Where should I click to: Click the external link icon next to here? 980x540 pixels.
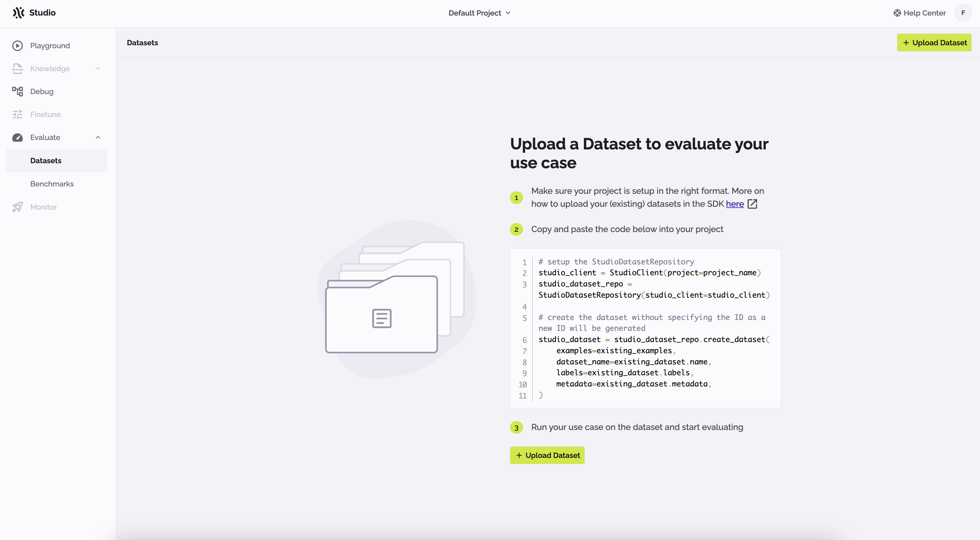click(752, 204)
